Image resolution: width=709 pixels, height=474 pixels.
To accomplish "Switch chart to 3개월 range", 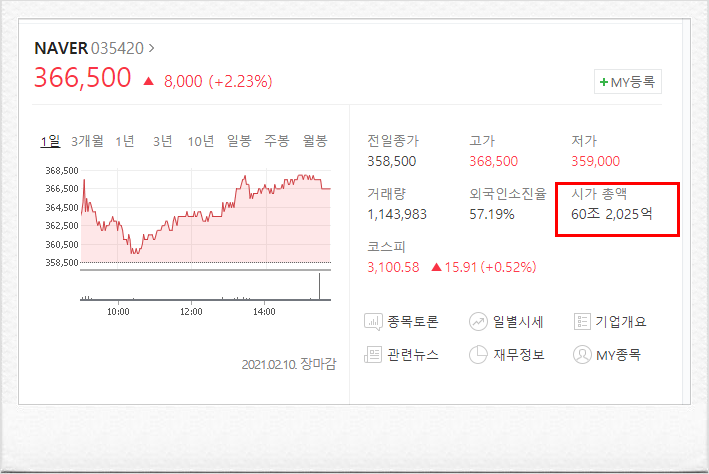I will tap(87, 141).
